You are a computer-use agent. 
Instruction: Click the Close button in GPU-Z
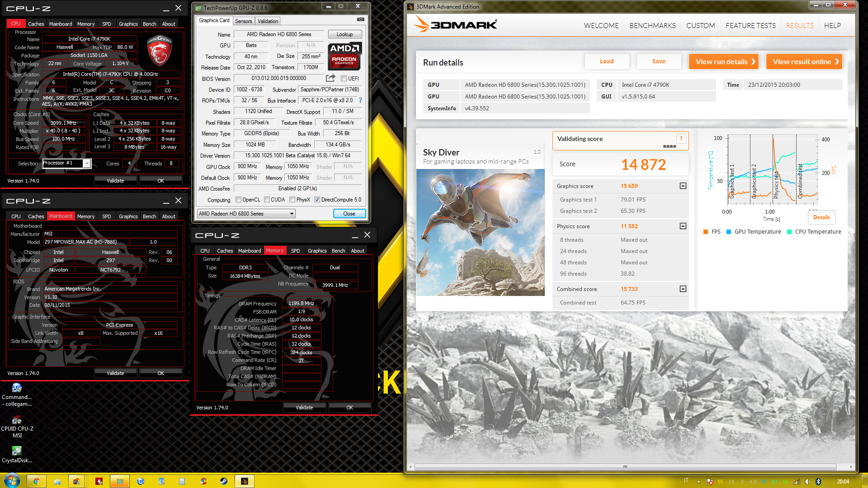tap(349, 214)
